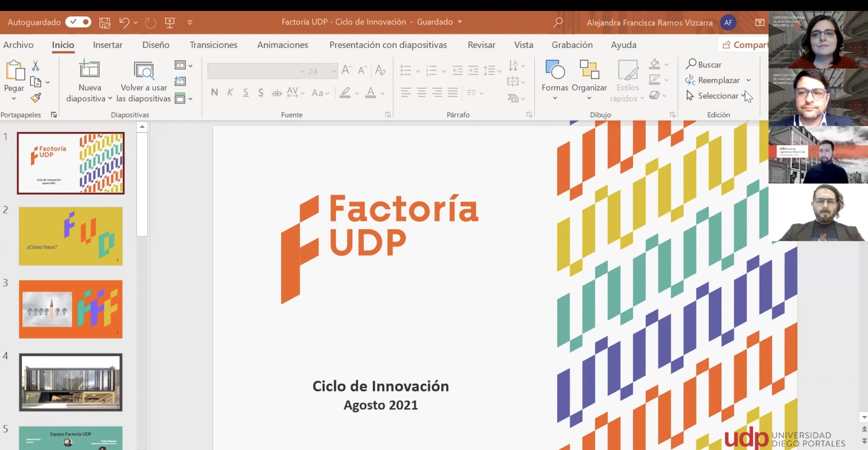Click the Cut scissors icon
This screenshot has height=450, width=868.
(35, 65)
